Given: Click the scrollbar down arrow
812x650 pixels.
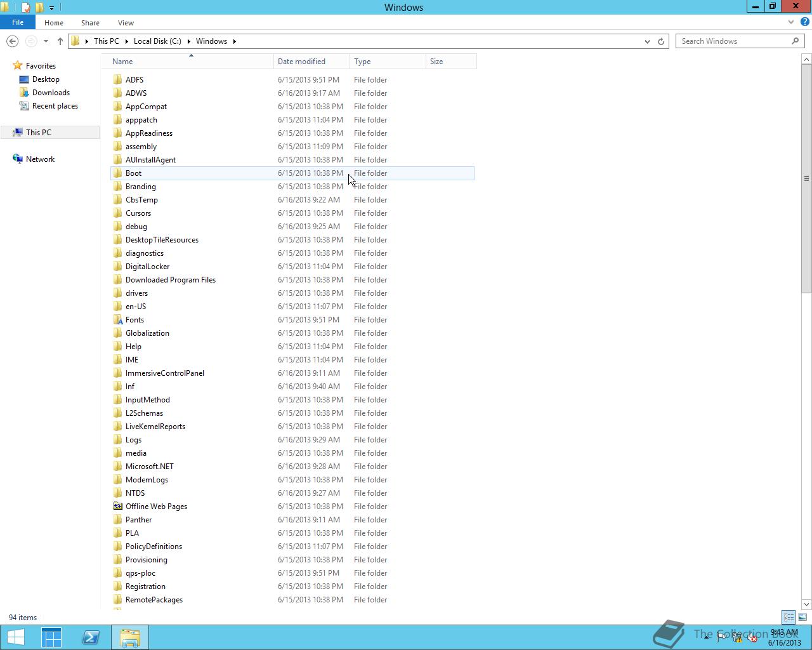Looking at the screenshot, I should click(x=806, y=604).
